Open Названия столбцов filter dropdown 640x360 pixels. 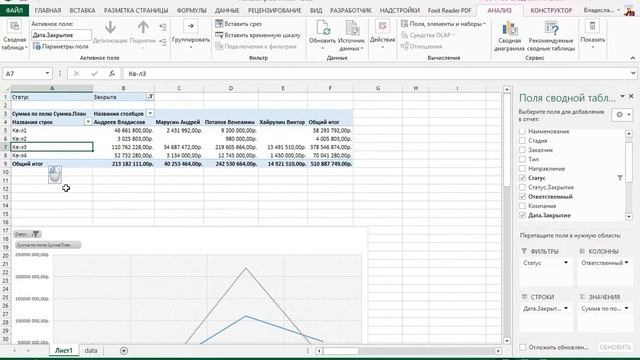click(x=150, y=113)
